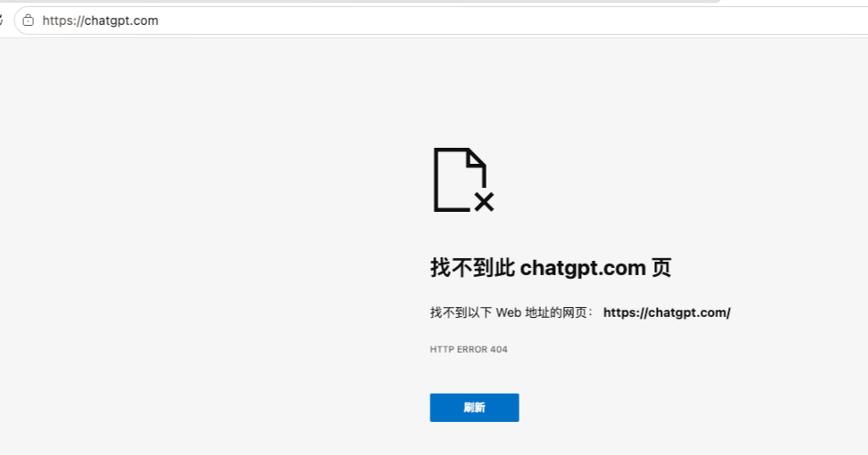Click the empty gray area left of the error message
The width and height of the screenshot is (868, 455).
[210, 248]
